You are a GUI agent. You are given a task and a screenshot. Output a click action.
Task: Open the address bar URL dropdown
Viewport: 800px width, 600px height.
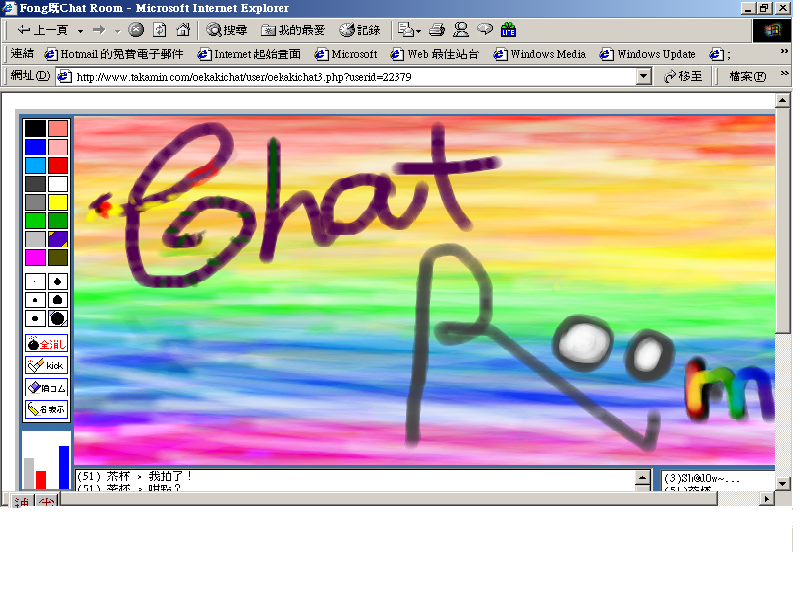[x=643, y=76]
